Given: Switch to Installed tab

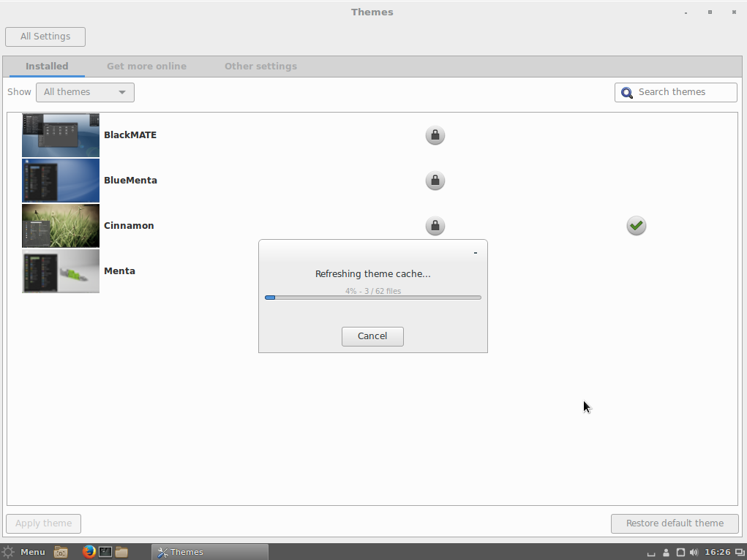Looking at the screenshot, I should coord(47,67).
